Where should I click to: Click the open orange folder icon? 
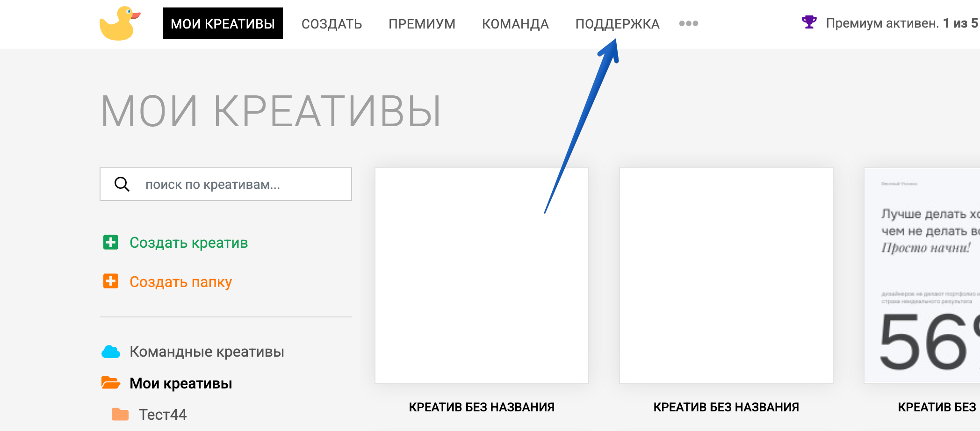[111, 383]
